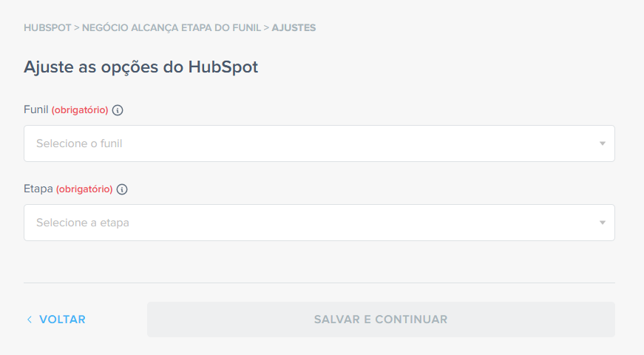644x355 pixels.
Task: Click the divider line above Salvar e Continuar
Action: tap(319, 283)
